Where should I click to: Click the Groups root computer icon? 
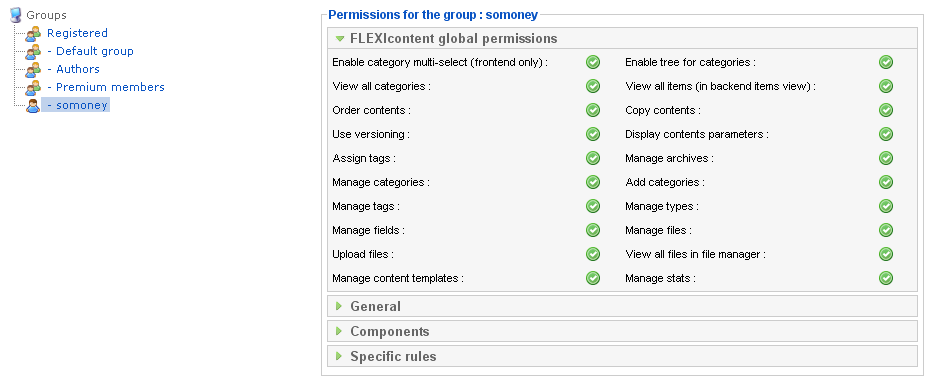pyautogui.click(x=16, y=15)
